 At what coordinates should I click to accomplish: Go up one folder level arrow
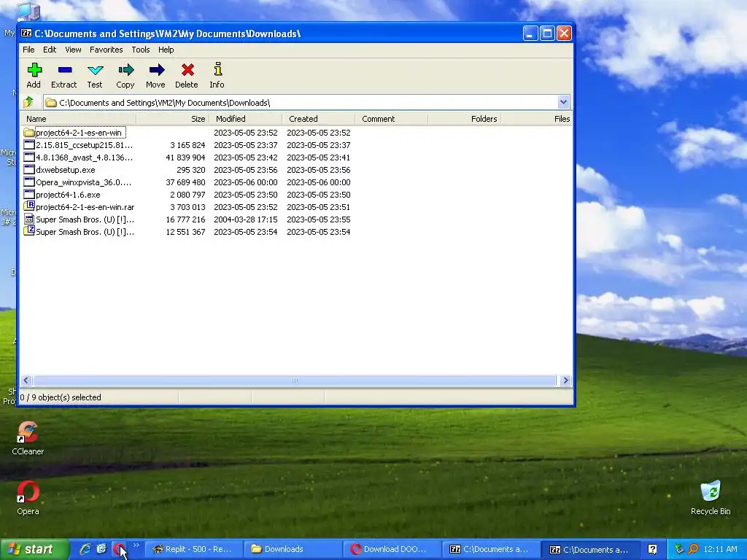pos(28,102)
